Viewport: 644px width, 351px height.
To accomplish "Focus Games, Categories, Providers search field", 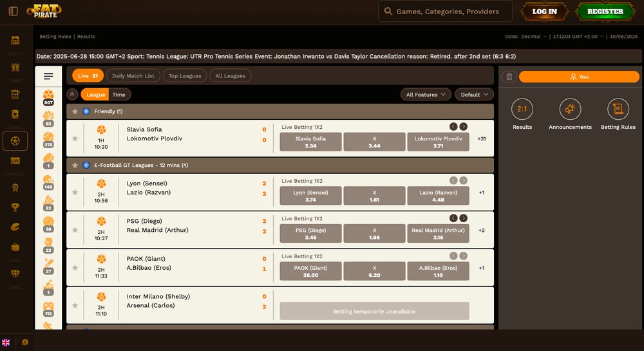I will tap(445, 12).
